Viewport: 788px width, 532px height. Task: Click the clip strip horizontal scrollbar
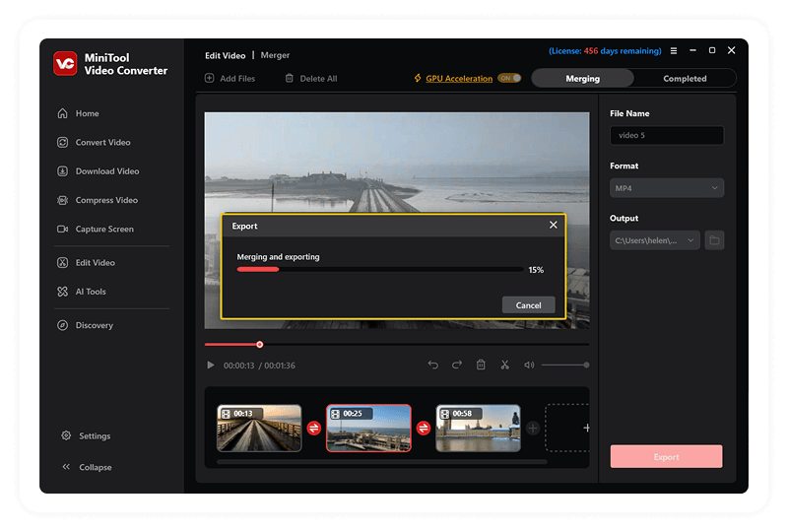point(382,462)
